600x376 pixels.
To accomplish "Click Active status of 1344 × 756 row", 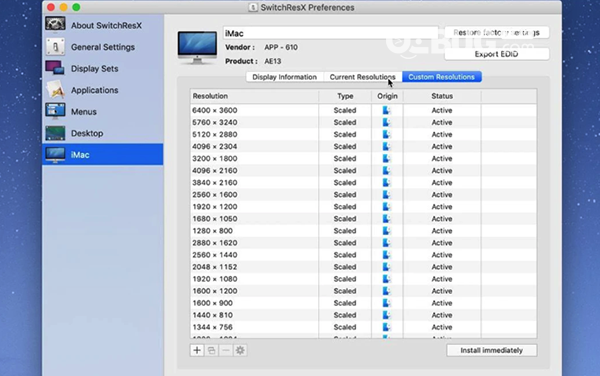I will tap(442, 327).
